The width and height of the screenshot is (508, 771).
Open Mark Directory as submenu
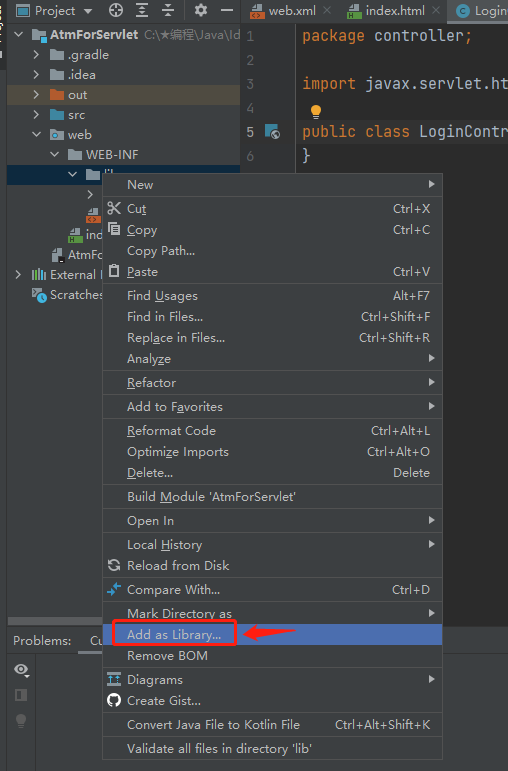(272, 613)
